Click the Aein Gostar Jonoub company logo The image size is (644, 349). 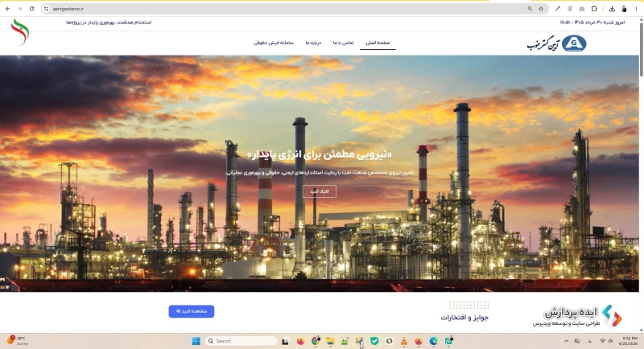(x=556, y=43)
